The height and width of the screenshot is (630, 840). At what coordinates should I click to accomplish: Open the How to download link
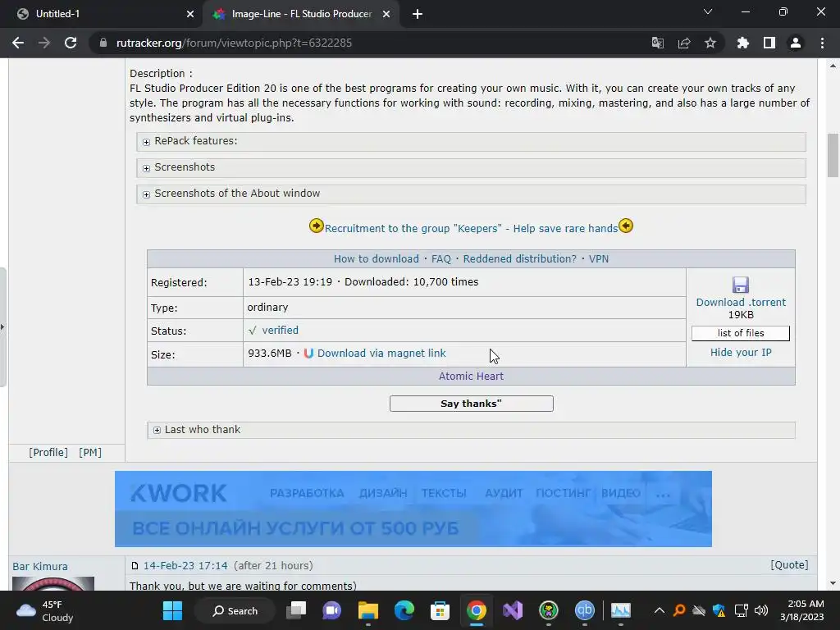pos(376,258)
